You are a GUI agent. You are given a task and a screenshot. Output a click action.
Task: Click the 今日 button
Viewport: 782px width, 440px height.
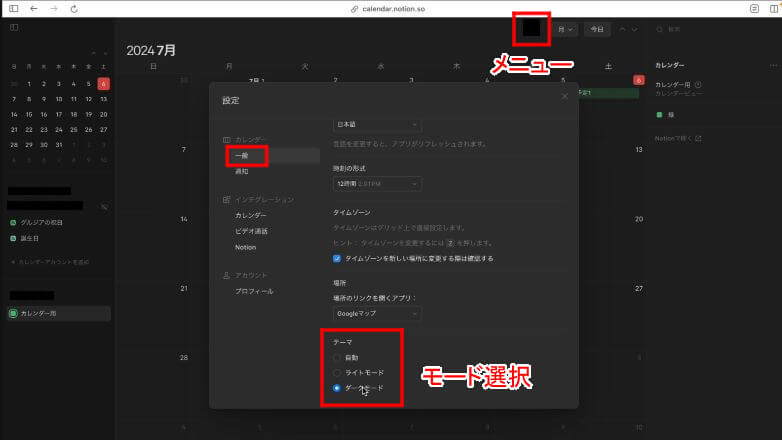coord(597,29)
